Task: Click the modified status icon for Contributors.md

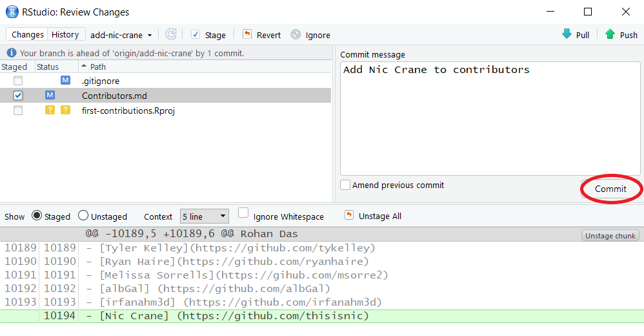Action: [x=50, y=95]
